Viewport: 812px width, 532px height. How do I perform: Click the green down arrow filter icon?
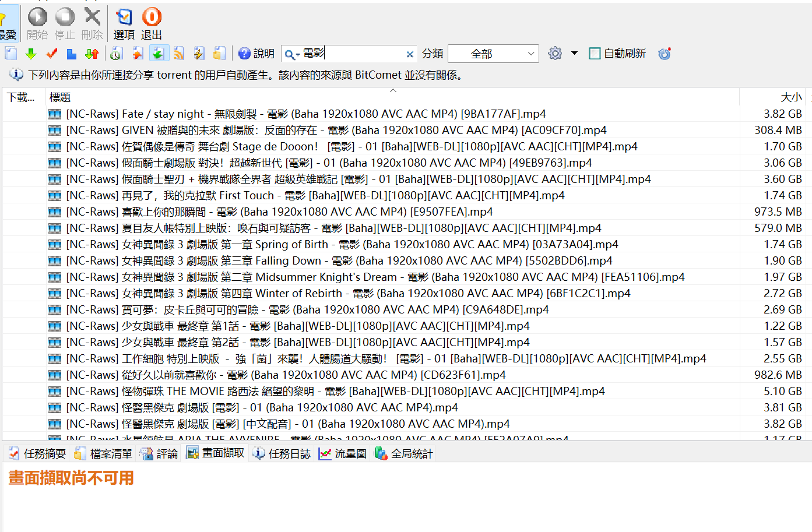point(31,54)
